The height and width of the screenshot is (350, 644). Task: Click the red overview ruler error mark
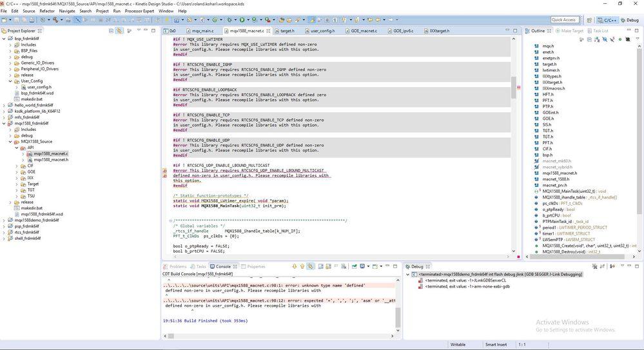pos(518,88)
